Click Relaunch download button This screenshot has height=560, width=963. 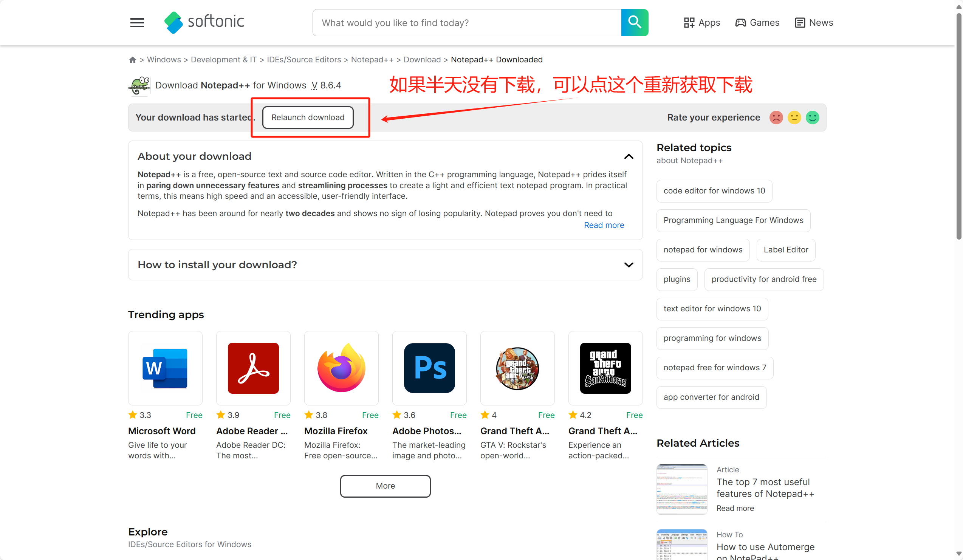pyautogui.click(x=308, y=117)
